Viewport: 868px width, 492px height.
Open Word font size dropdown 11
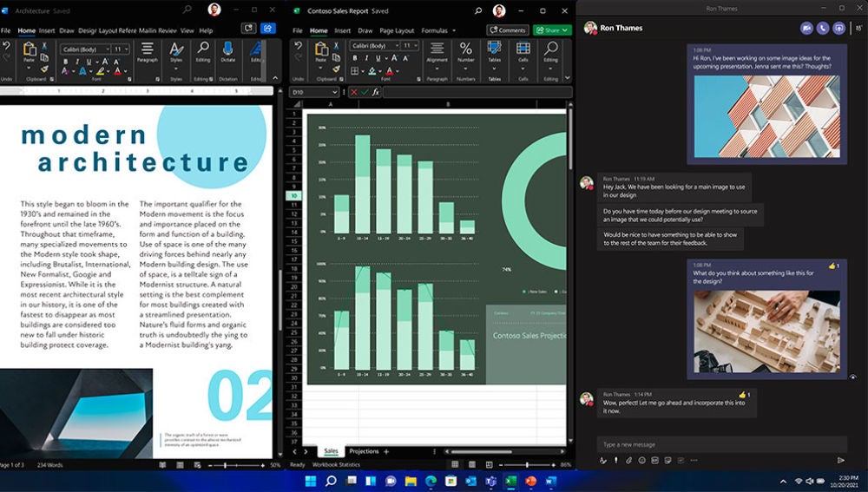pos(127,49)
